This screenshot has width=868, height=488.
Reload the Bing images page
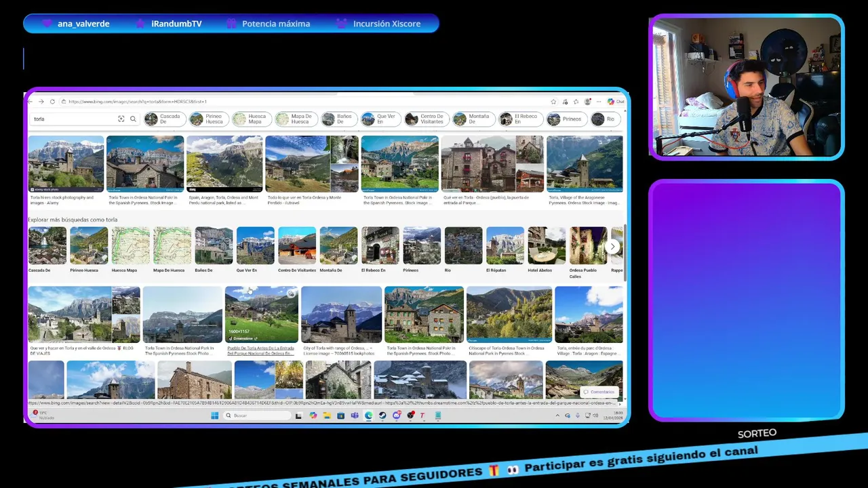[x=52, y=102]
